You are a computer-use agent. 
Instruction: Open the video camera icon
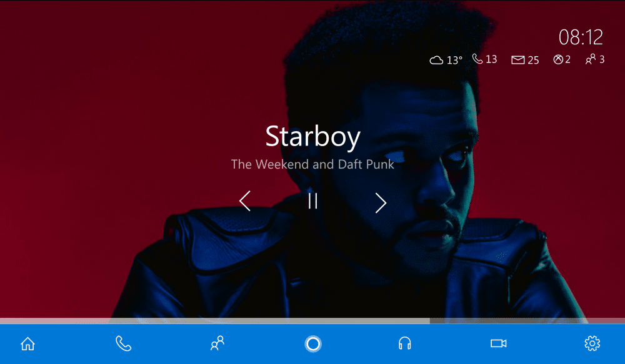pyautogui.click(x=498, y=343)
